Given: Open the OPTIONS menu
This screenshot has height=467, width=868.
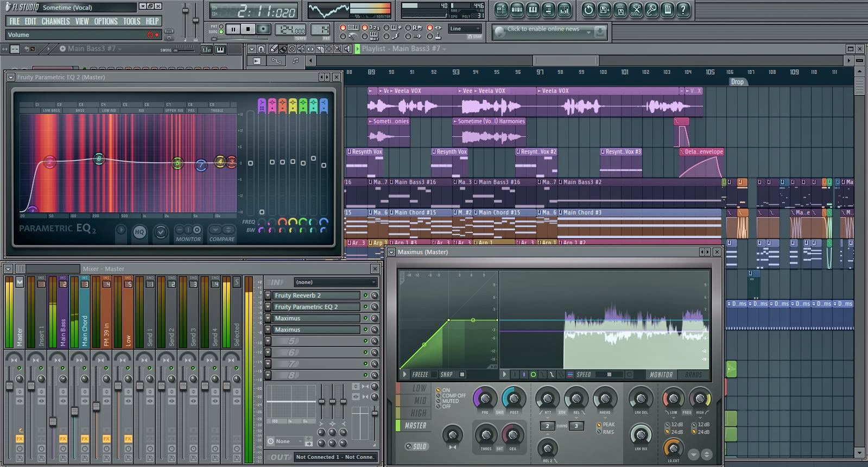Looking at the screenshot, I should (x=106, y=21).
